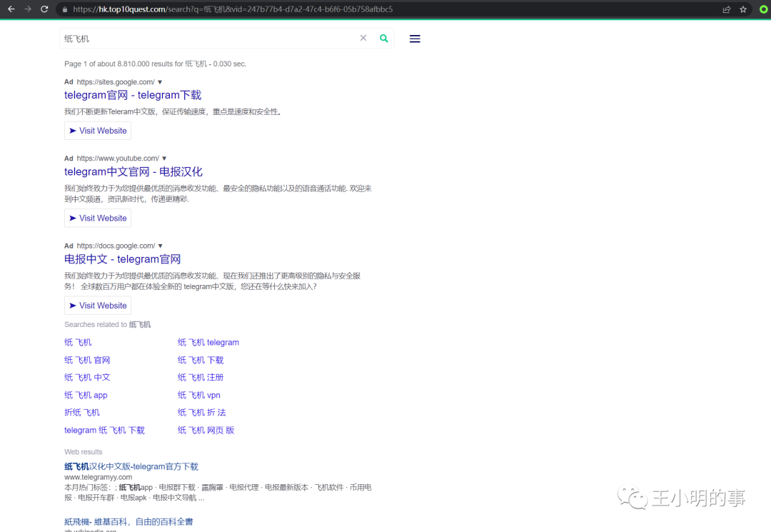Screen dimensions: 771x532
Task: Clear the search box with the X icon
Action: (363, 38)
